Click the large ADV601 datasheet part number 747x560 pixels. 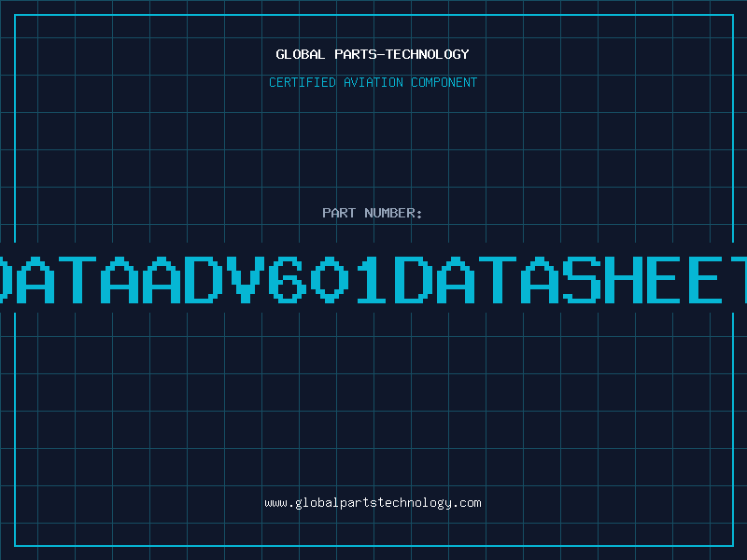373,279
